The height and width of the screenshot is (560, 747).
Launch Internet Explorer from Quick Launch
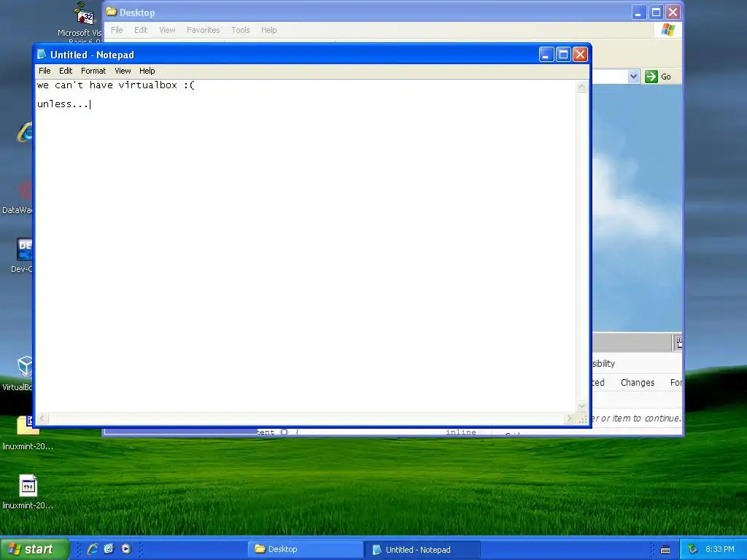[x=93, y=549]
